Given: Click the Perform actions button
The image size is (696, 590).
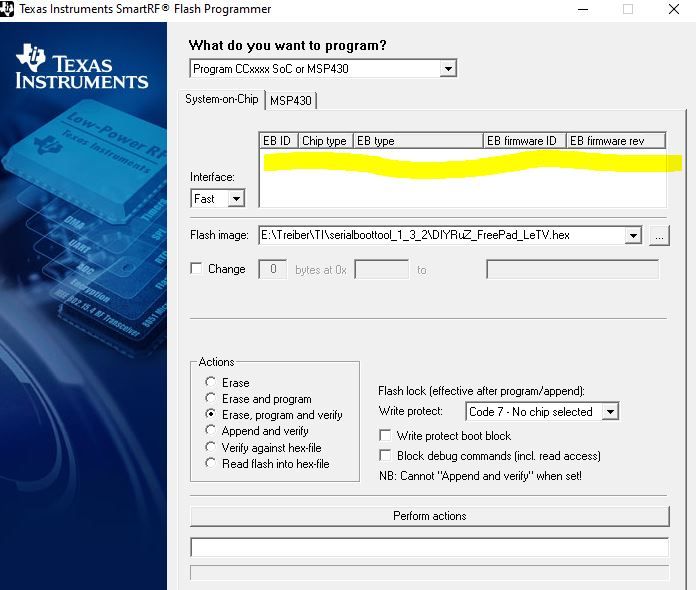Looking at the screenshot, I should pos(430,516).
